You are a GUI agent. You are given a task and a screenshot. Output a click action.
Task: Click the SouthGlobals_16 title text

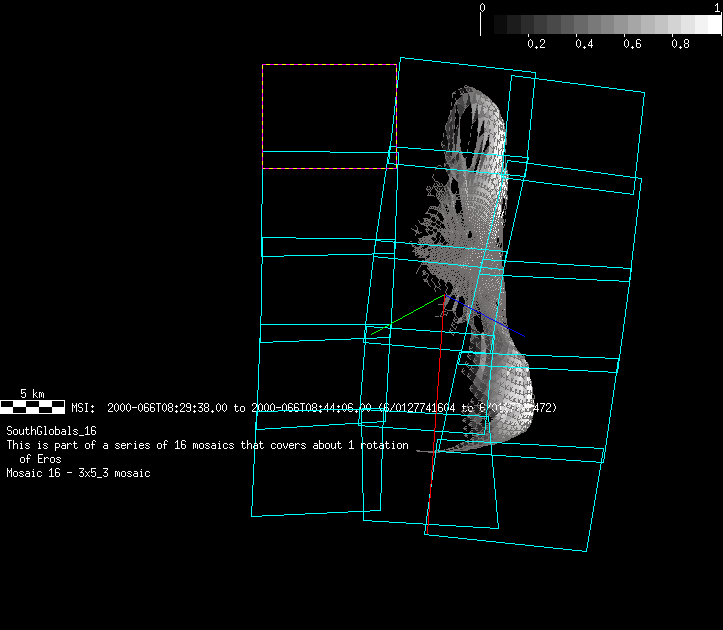tap(51, 431)
